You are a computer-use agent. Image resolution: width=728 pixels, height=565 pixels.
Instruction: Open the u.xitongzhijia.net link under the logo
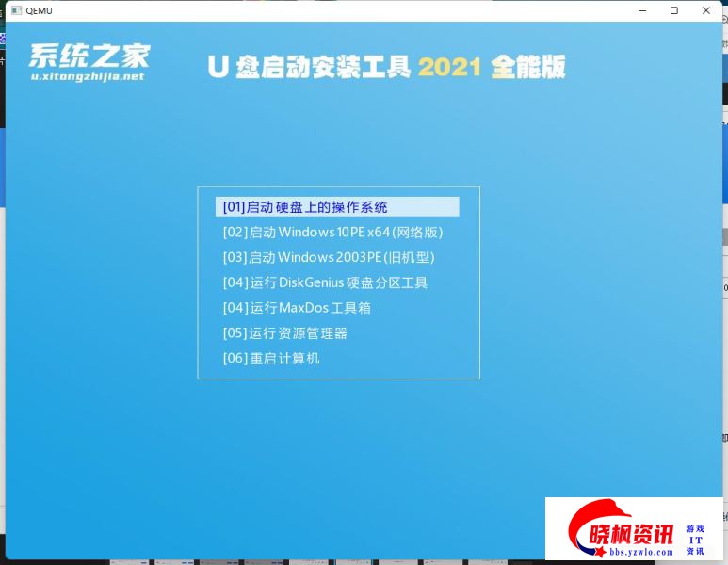[x=88, y=76]
